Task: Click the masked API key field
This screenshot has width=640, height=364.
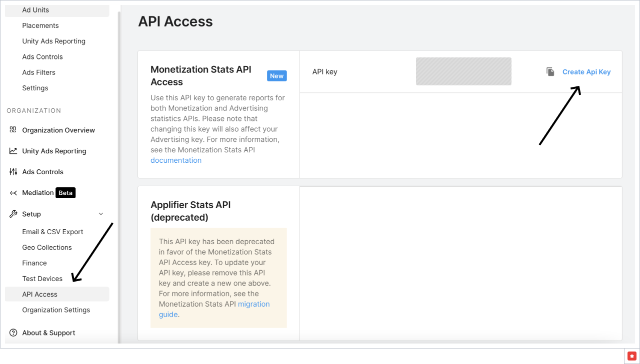Action: (463, 71)
